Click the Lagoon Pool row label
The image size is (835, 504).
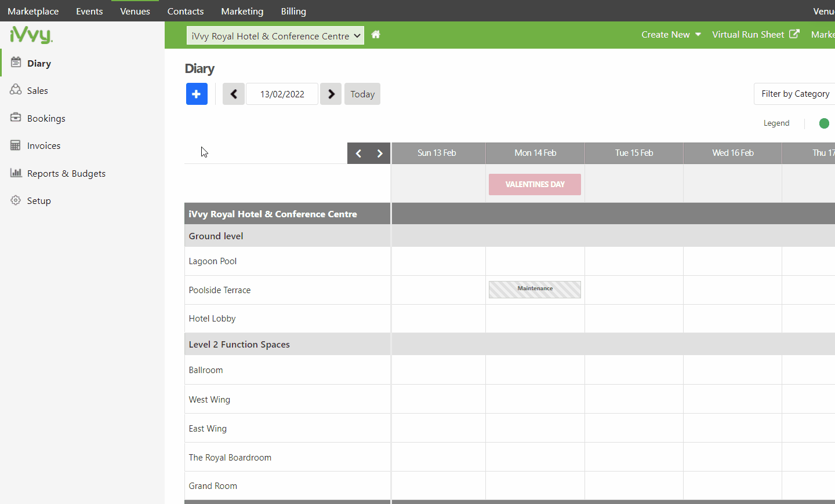click(x=213, y=261)
